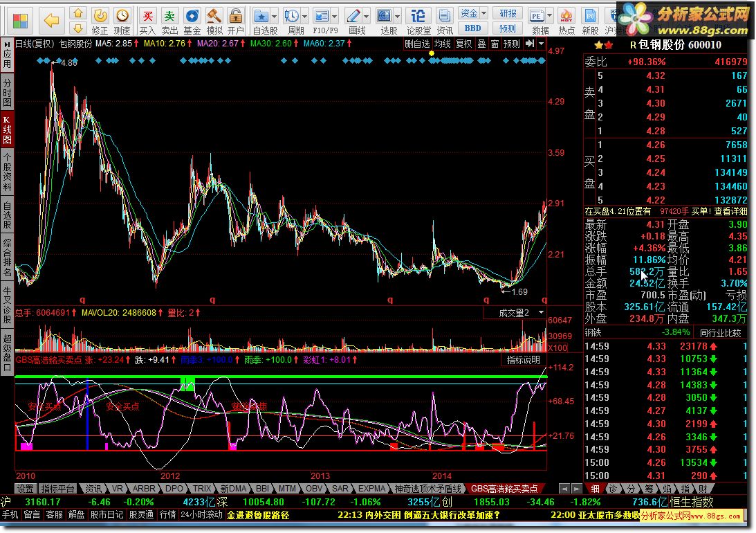Screen dimensions: 756x533
Task: Click the 选股 stock picker icon
Action: pyautogui.click(x=385, y=16)
